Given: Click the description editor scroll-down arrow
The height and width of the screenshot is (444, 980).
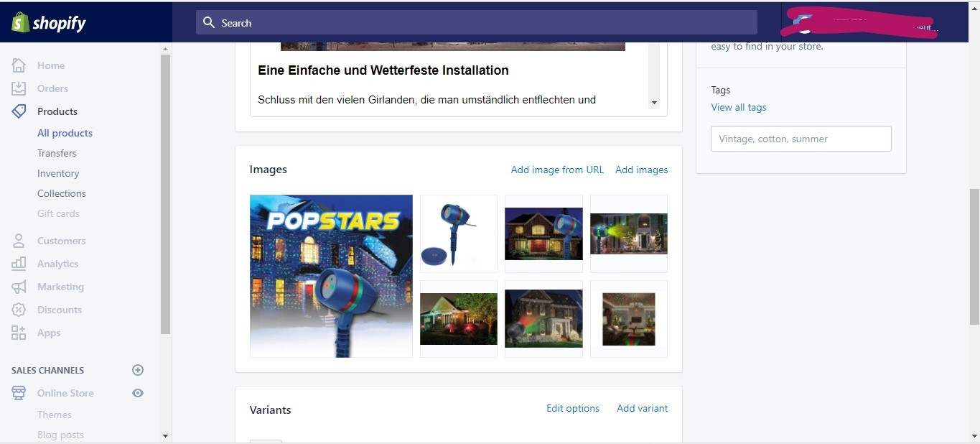Looking at the screenshot, I should click(x=653, y=103).
